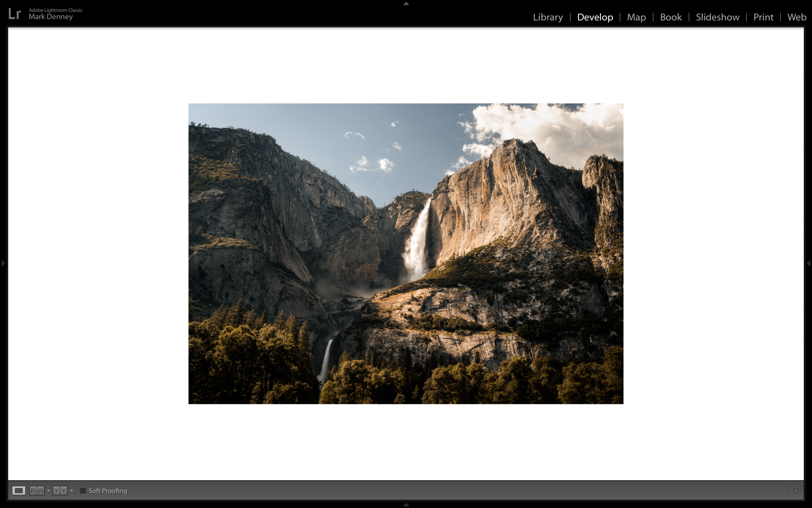Click the Mark Denney identity plate
The height and width of the screenshot is (508, 812).
click(x=50, y=17)
